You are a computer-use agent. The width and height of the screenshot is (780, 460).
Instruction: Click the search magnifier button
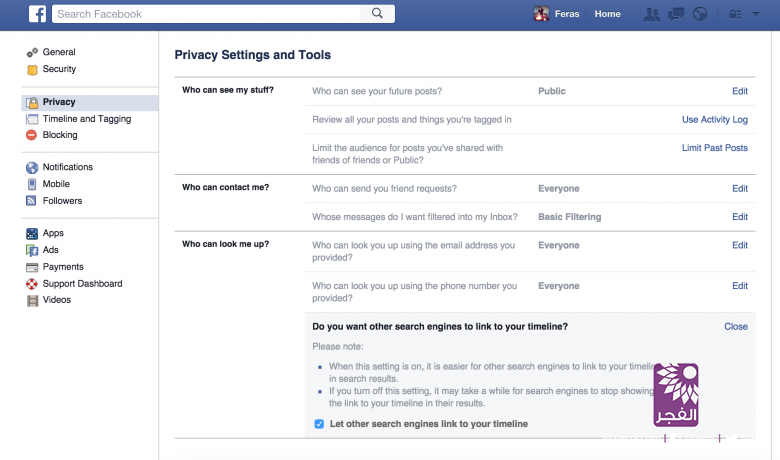click(377, 14)
